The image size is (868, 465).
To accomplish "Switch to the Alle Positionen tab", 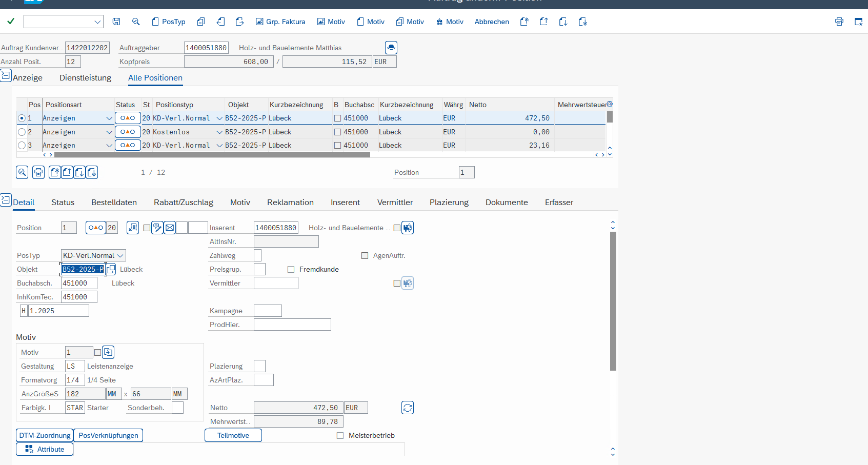I will tap(155, 77).
